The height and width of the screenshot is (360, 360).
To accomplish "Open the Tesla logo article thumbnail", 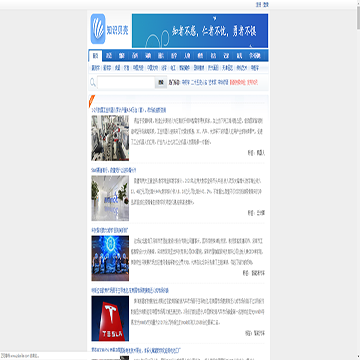I will [110, 318].
